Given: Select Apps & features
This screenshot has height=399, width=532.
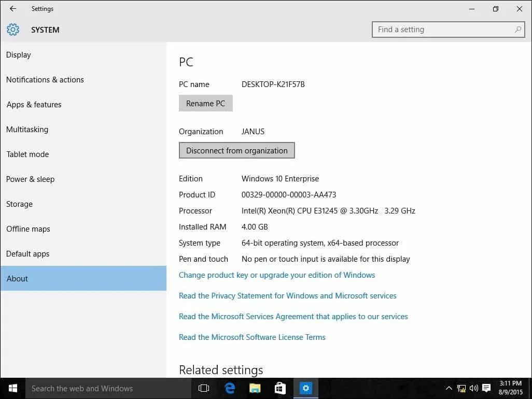Looking at the screenshot, I should [83, 105].
